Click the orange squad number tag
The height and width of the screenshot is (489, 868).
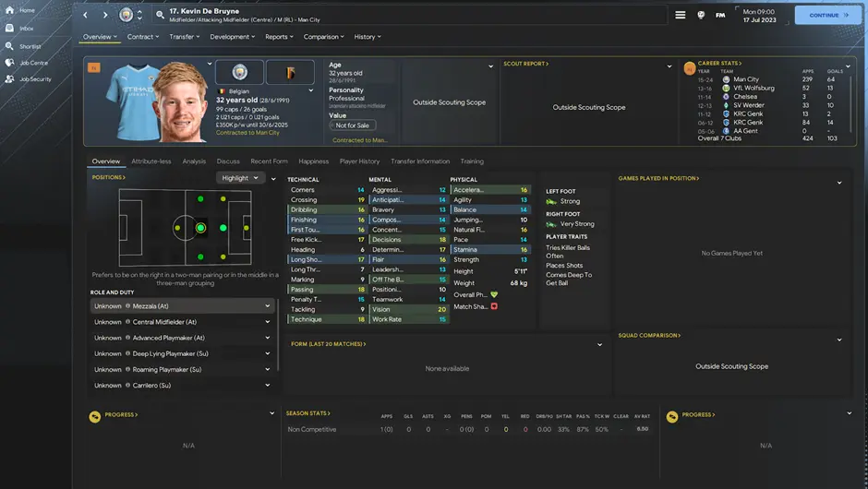93,67
